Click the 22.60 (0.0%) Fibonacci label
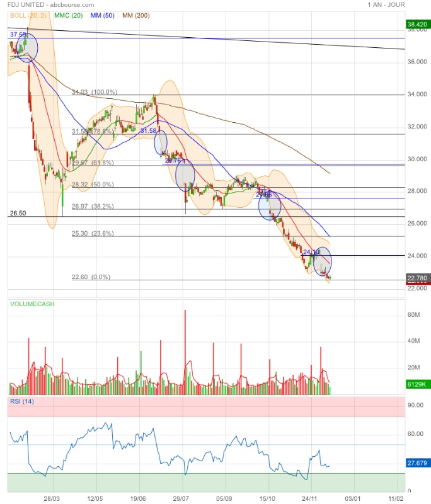The width and height of the screenshot is (431, 504). [x=91, y=277]
